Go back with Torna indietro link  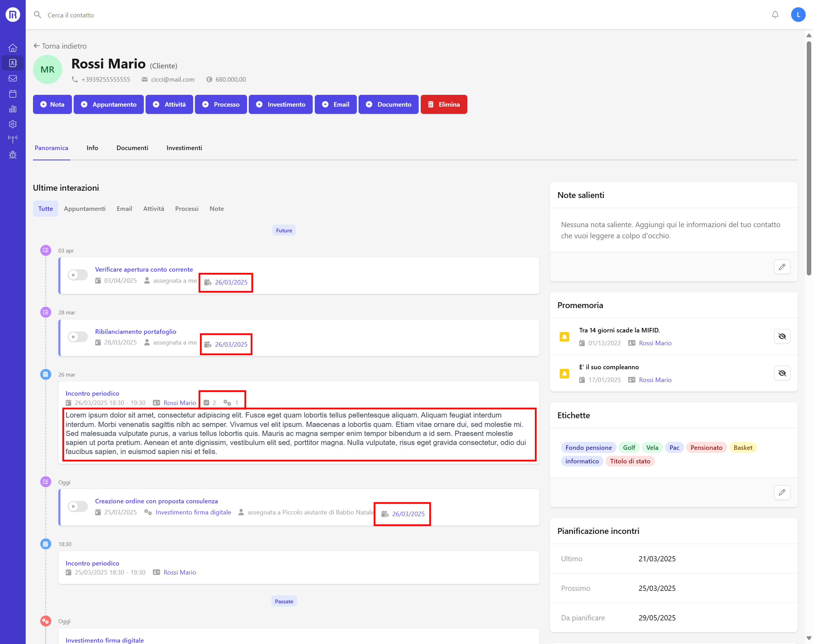pos(60,46)
